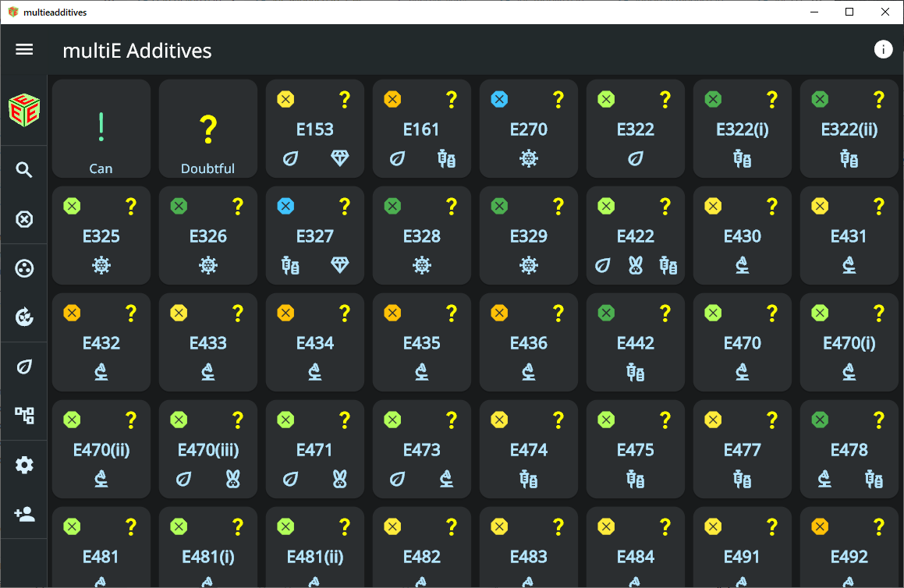Click the microscope icon on E430 card
Viewport: 904px width, 588px height.
click(742, 265)
